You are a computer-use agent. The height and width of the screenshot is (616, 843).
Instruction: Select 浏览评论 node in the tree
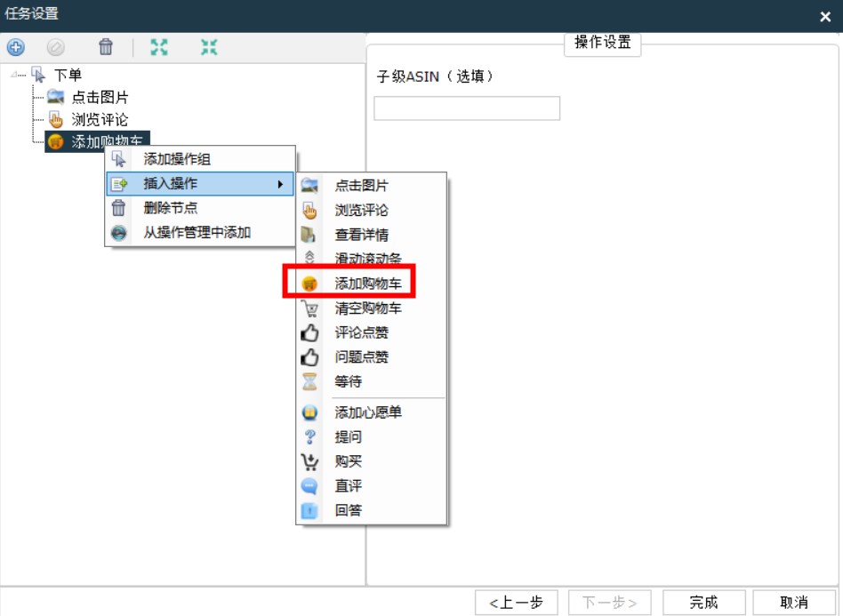(100, 119)
